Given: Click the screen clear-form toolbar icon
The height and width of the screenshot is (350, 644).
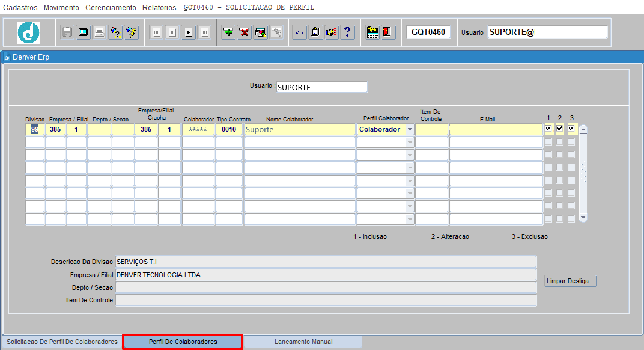Looking at the screenshot, I should click(83, 32).
